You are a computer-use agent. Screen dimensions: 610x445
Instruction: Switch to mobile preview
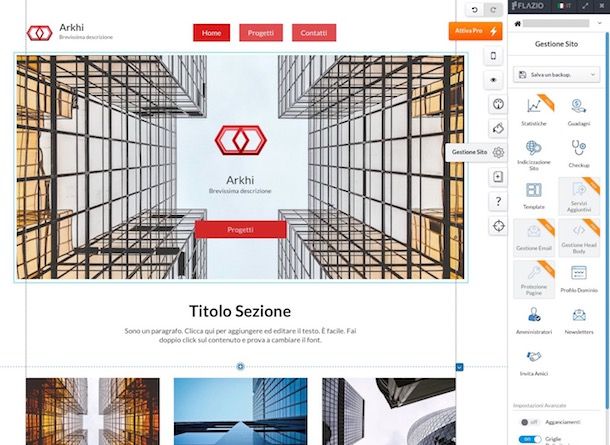(493, 56)
